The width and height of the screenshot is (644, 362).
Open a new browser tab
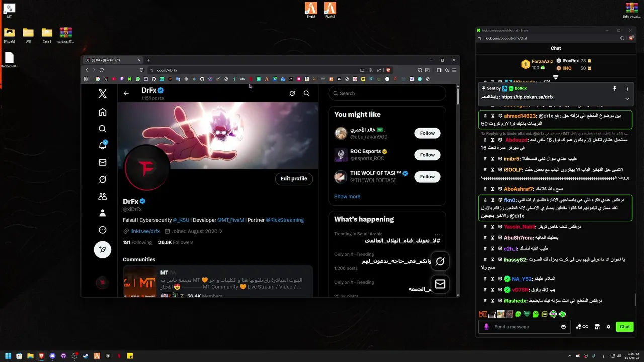coord(148,60)
